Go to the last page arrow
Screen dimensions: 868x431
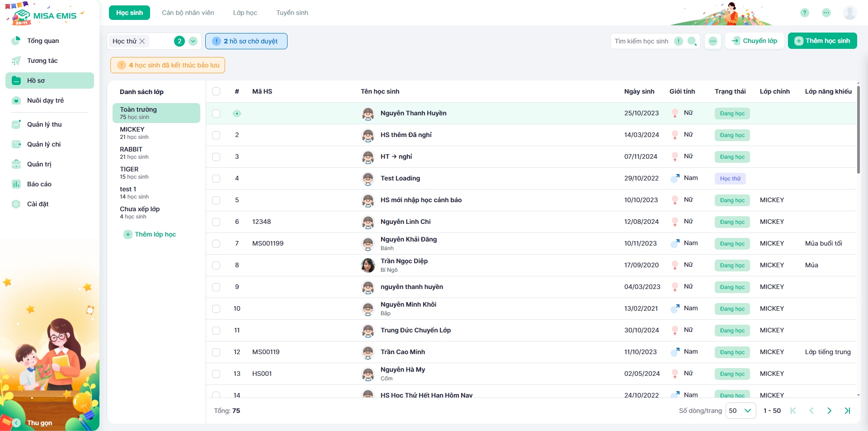(x=847, y=411)
